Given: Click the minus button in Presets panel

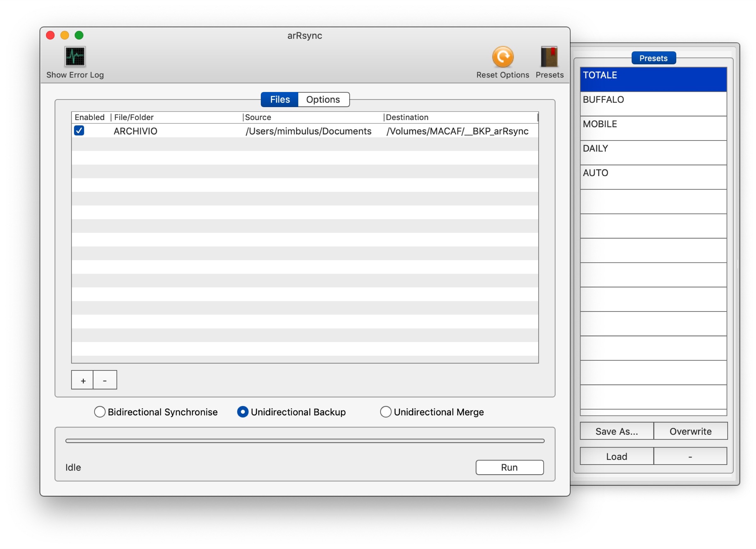Looking at the screenshot, I should pos(690,456).
